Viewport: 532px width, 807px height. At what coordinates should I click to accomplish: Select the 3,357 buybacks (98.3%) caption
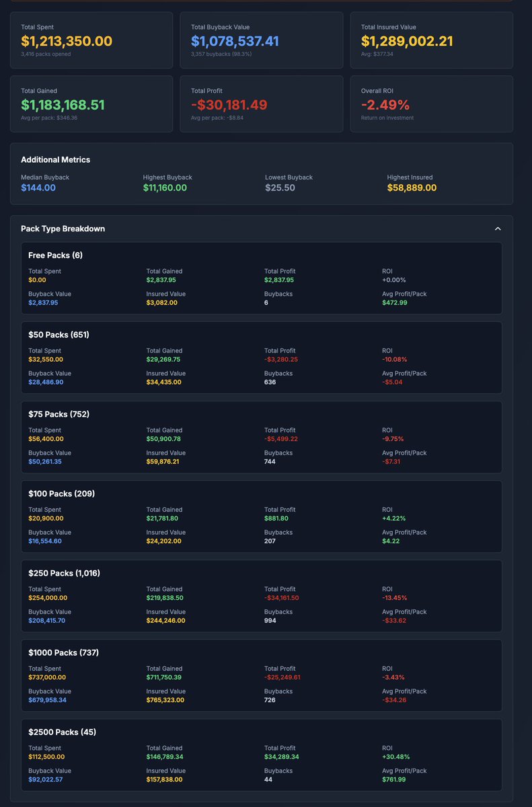click(221, 54)
